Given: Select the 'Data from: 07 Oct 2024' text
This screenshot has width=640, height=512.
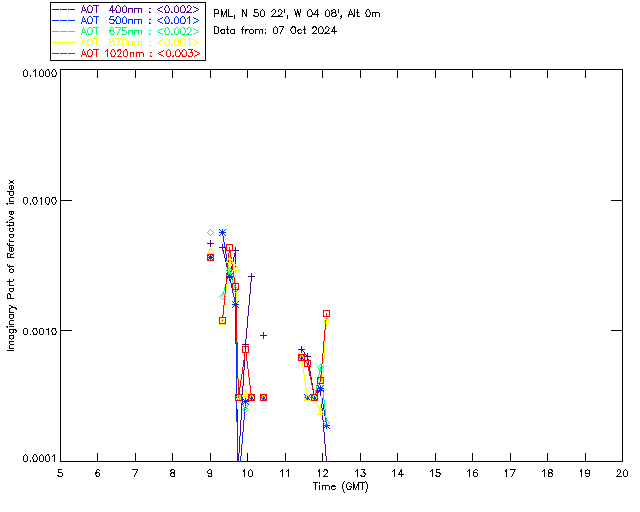Looking at the screenshot, I should (275, 30).
